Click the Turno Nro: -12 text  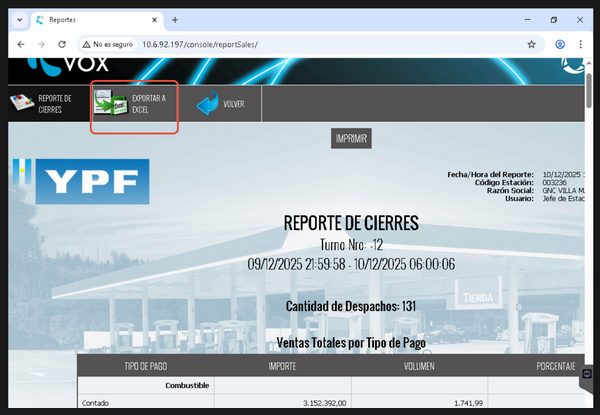(351, 245)
